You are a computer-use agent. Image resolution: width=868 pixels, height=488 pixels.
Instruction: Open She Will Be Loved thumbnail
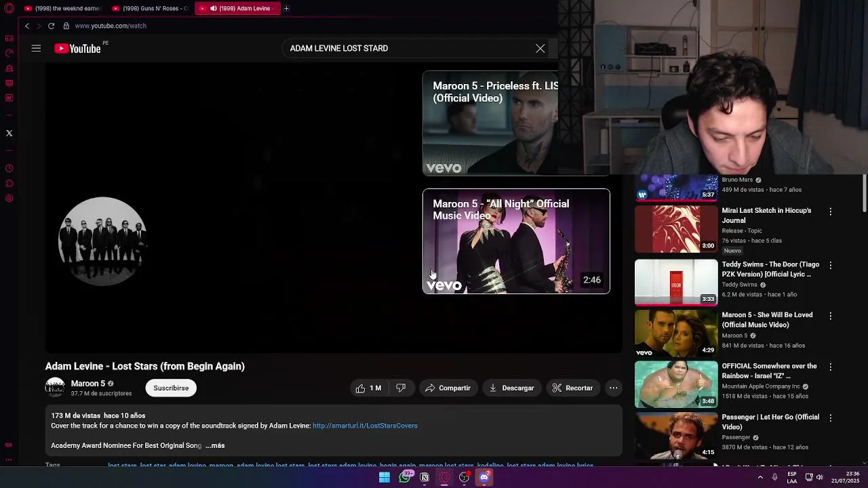676,333
